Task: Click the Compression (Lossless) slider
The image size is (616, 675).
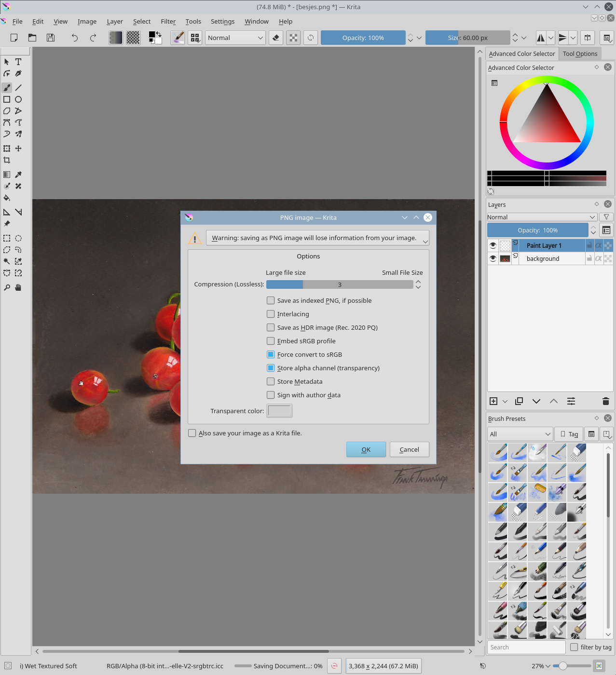Action: click(x=339, y=284)
